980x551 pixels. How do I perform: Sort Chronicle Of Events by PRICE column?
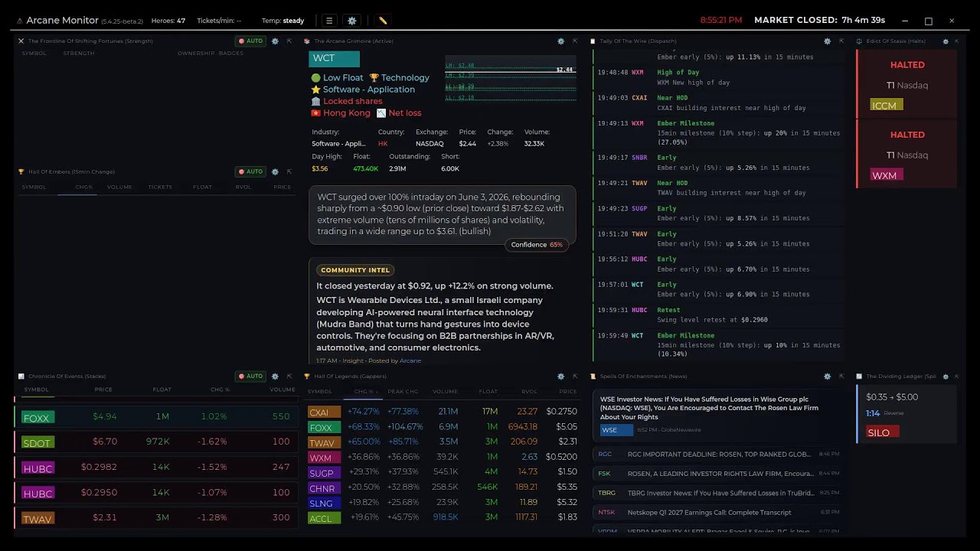[103, 390]
